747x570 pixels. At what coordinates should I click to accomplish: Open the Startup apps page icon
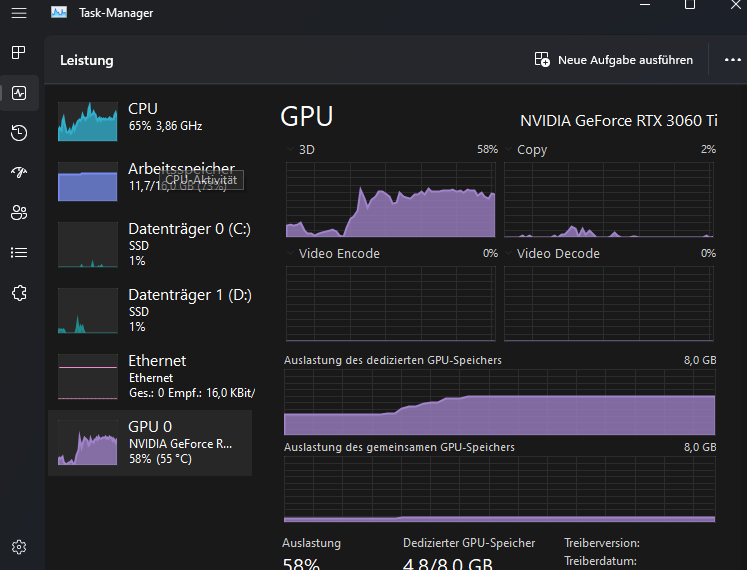pyautogui.click(x=18, y=172)
